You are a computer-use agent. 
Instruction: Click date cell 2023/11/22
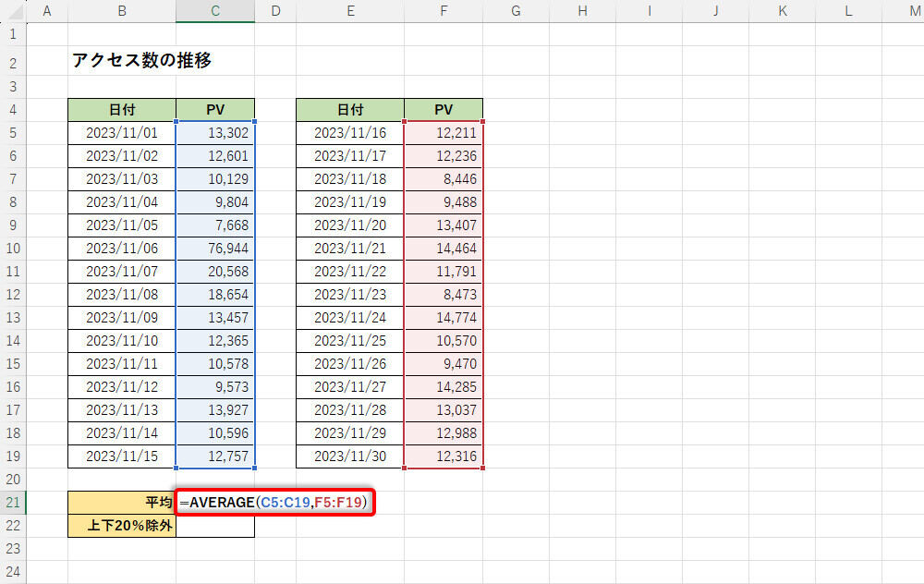point(350,271)
